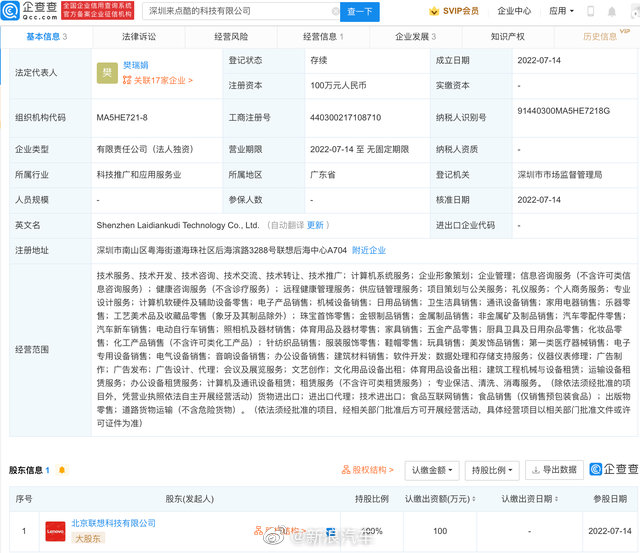Click the 樊 avatar of legal representative
This screenshot has width=640, height=553.
(107, 73)
